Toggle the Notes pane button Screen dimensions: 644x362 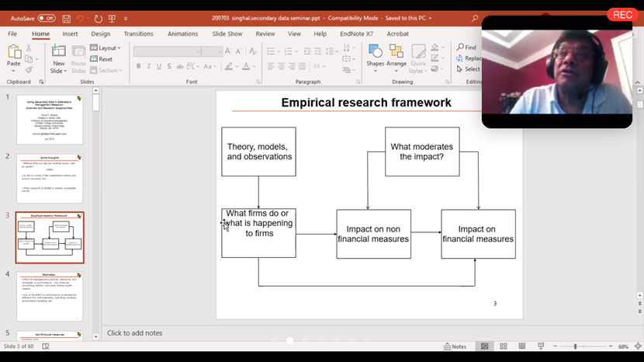pos(455,346)
